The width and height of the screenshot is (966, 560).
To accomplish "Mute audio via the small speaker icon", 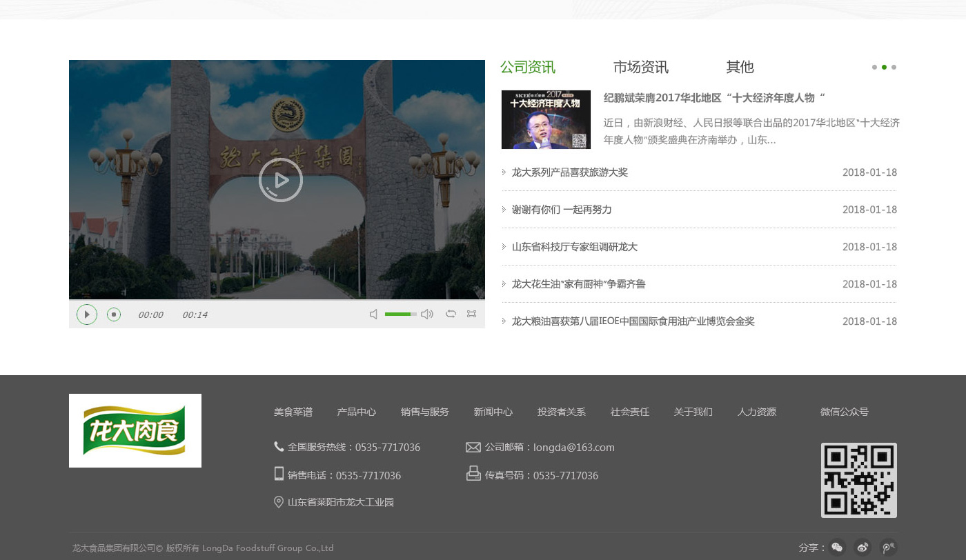I will click(373, 314).
